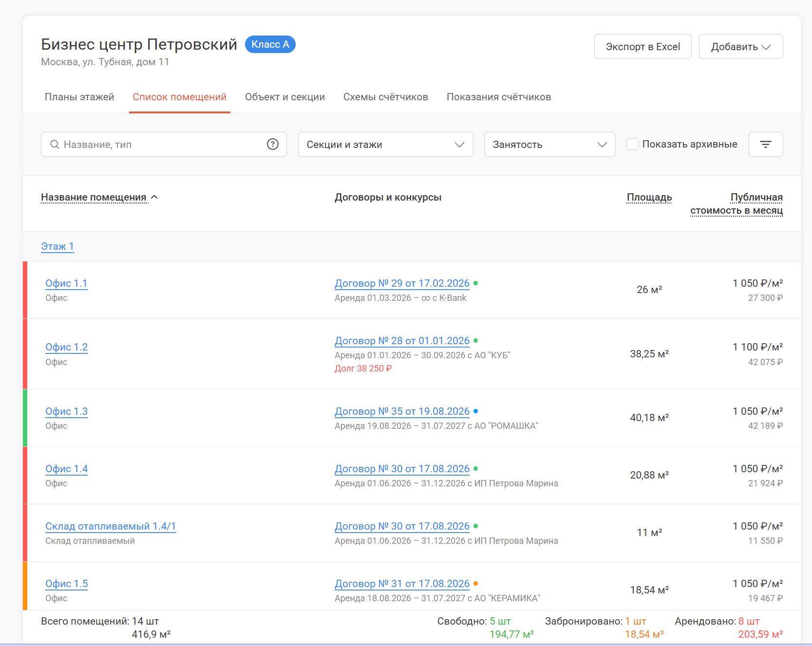812x646 pixels.
Task: Open the Офис 1.4 link
Action: pos(66,469)
